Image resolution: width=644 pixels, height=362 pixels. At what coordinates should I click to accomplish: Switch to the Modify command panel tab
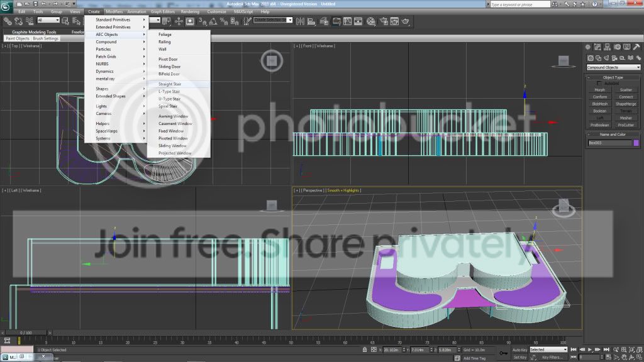tap(597, 47)
